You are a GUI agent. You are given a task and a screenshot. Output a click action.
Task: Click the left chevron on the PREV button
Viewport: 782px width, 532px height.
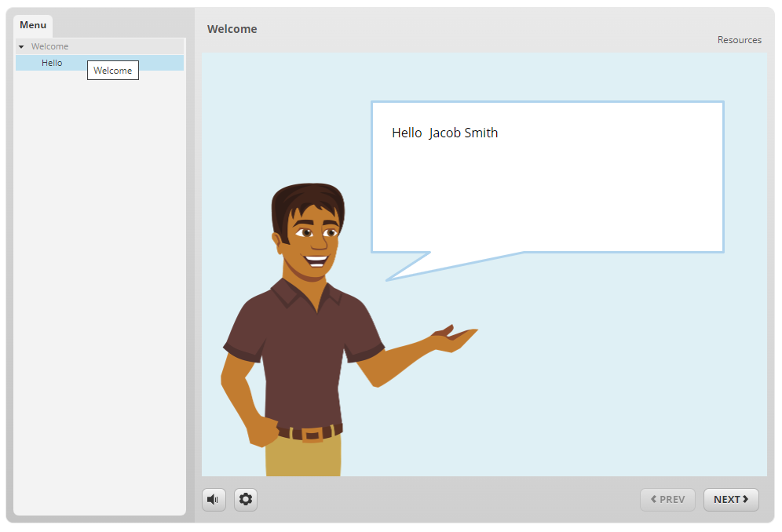click(x=653, y=499)
